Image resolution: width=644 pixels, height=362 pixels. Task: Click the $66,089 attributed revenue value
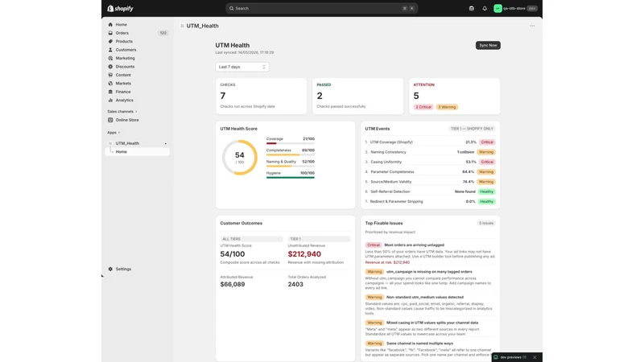point(233,285)
